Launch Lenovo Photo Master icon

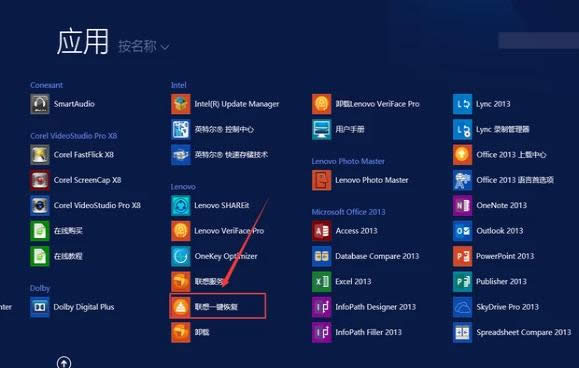tap(322, 180)
